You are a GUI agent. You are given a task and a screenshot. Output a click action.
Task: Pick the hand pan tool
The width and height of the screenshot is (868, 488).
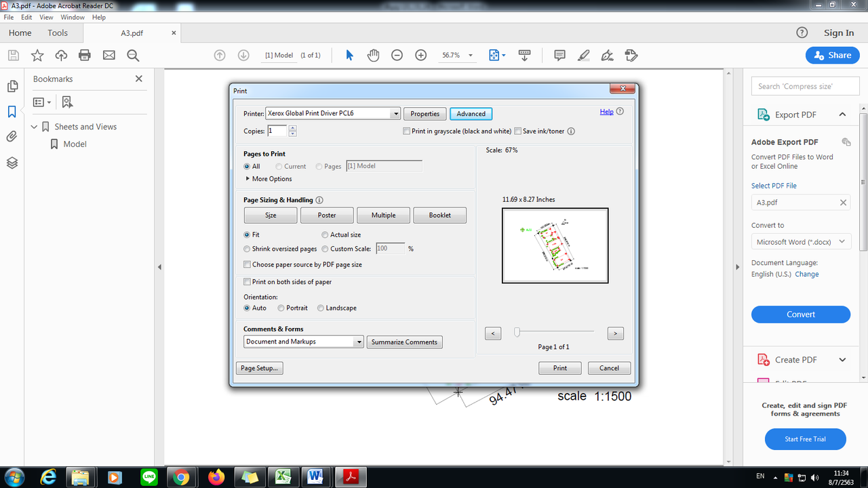[373, 56]
